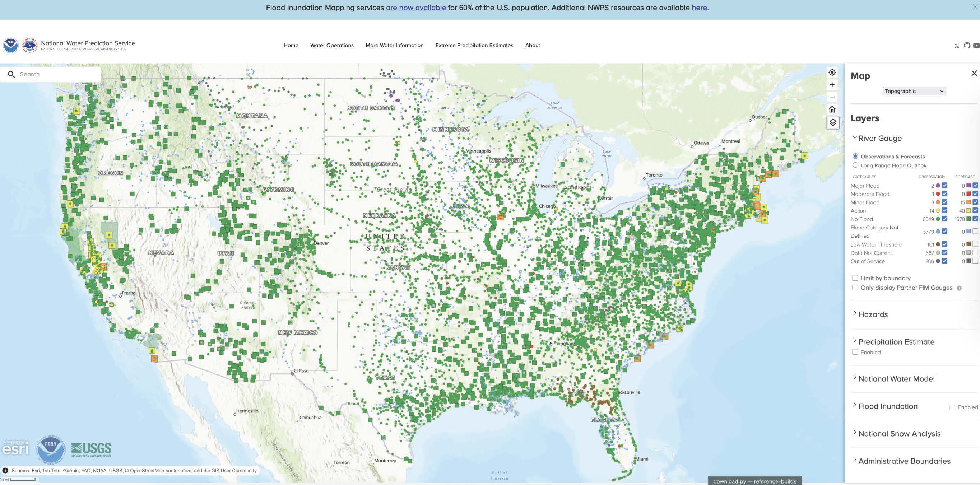This screenshot has height=485, width=980.
Task: Select the zoom out minus icon
Action: pos(832,97)
